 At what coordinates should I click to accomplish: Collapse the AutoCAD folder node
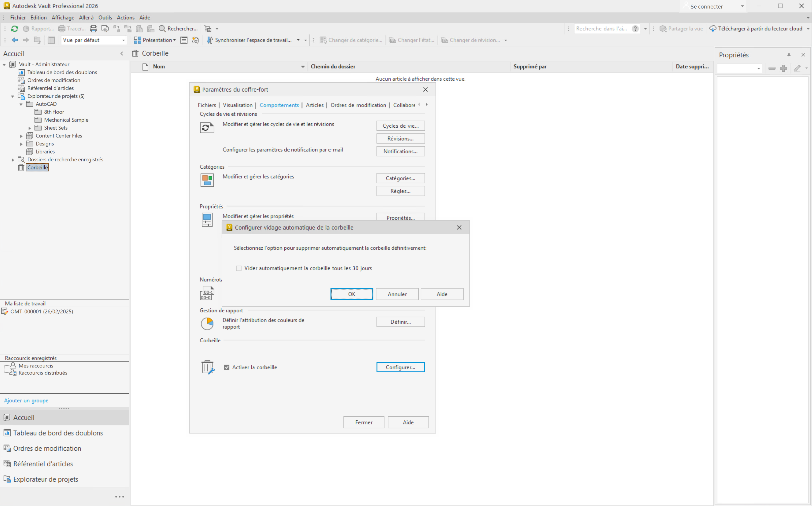click(21, 104)
